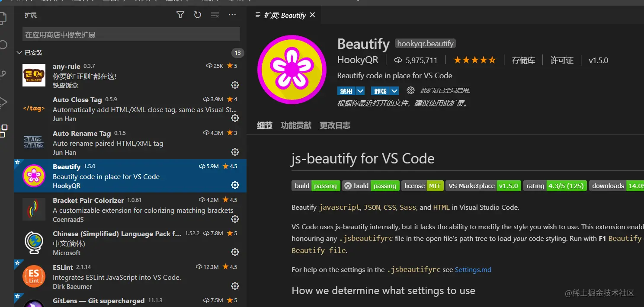Open the clear search results list icon
This screenshot has height=307, width=644.
coord(215,15)
